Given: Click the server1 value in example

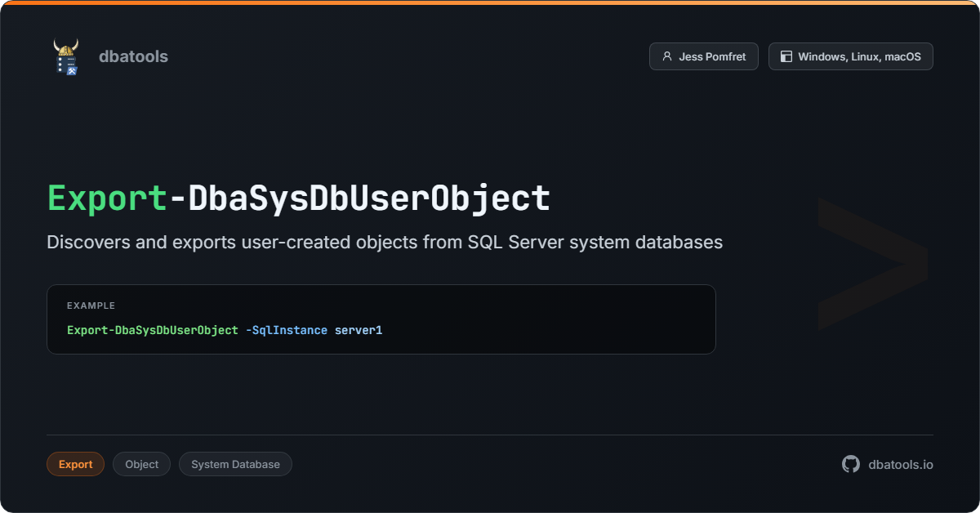Looking at the screenshot, I should click(x=359, y=330).
